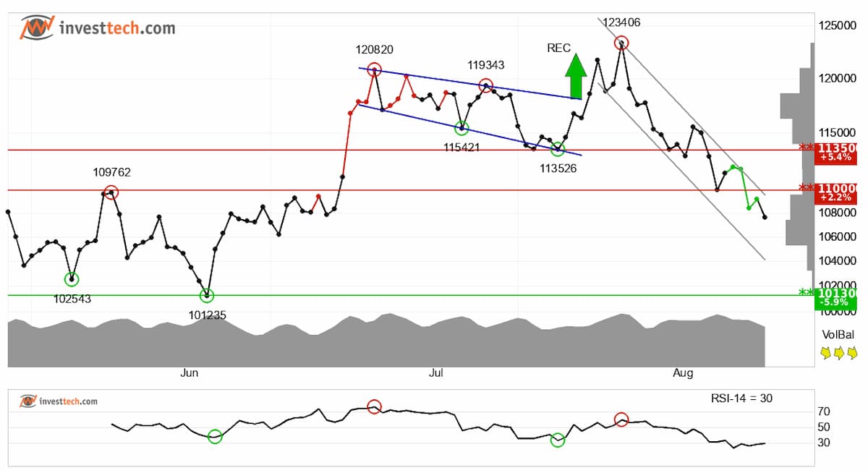Click the green 101300 support label

click(836, 297)
